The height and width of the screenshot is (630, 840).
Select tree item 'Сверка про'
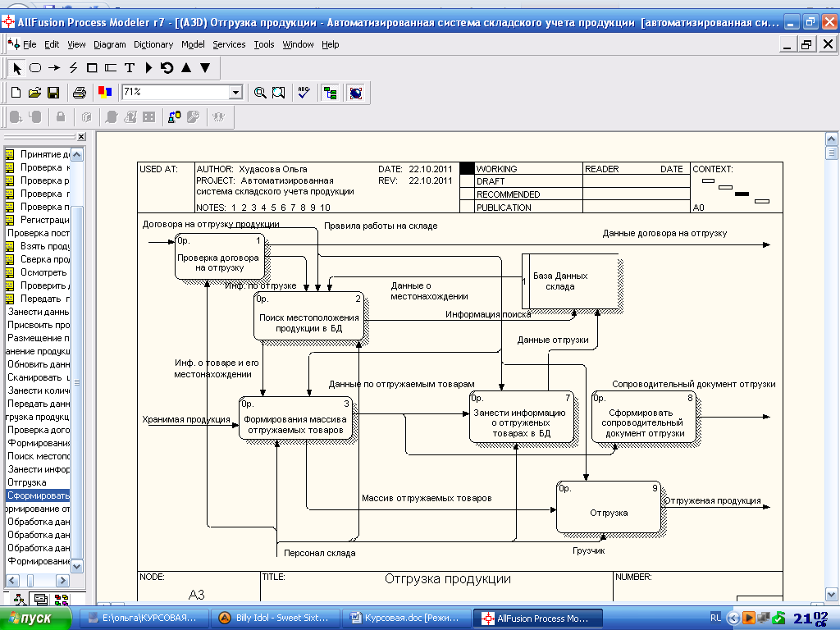pyautogui.click(x=44, y=259)
